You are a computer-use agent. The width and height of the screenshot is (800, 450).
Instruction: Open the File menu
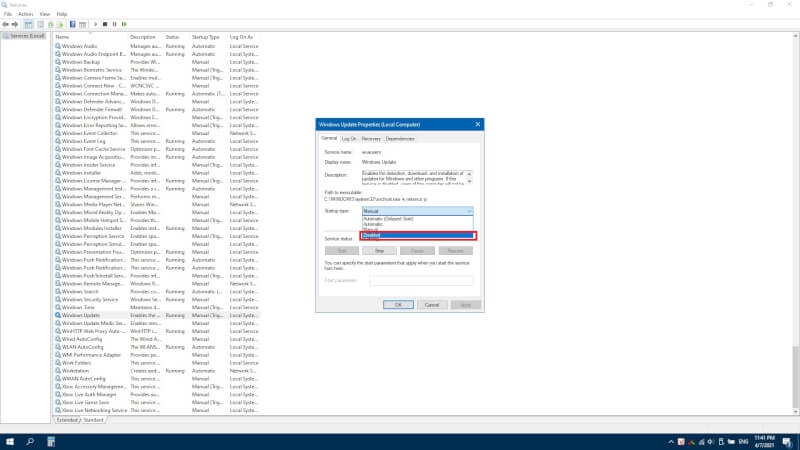click(x=8, y=14)
